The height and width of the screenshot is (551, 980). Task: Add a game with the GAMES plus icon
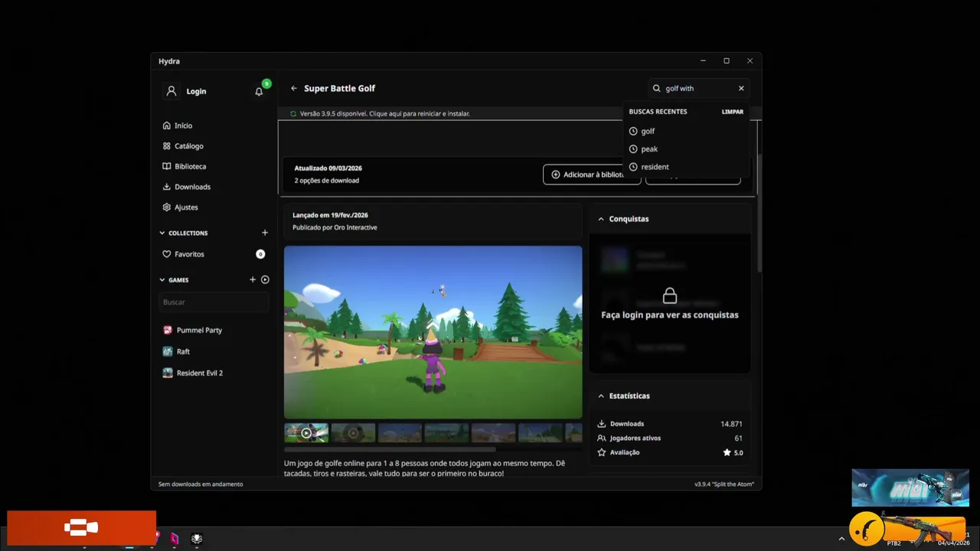pos(253,280)
